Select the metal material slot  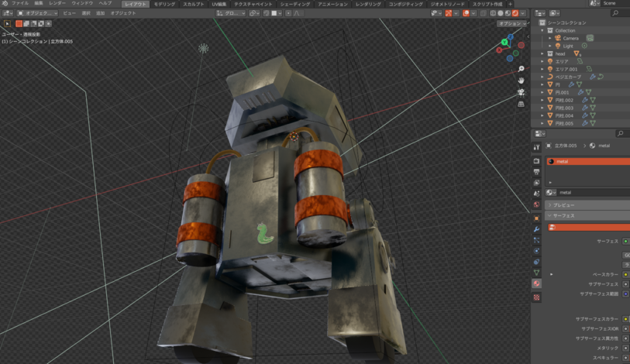tap(587, 162)
